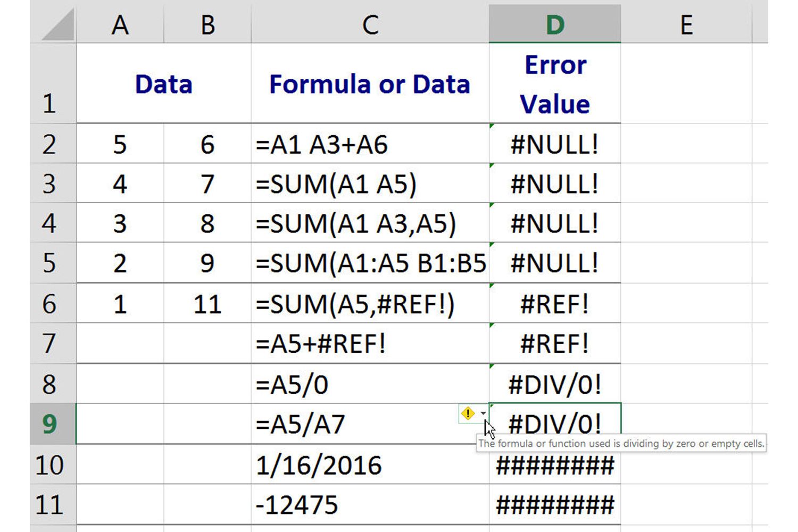The width and height of the screenshot is (798, 532).
Task: Select column D header
Action: click(555, 24)
